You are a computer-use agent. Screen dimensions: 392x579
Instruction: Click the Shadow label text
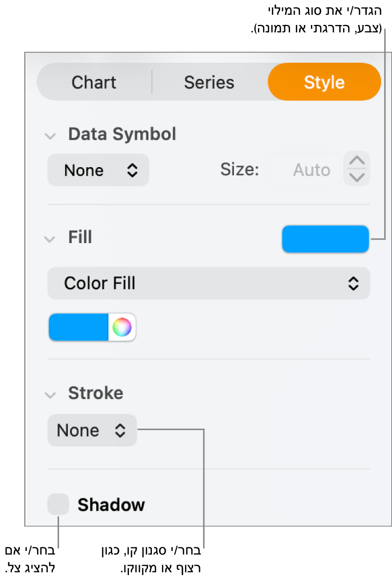pos(111,505)
